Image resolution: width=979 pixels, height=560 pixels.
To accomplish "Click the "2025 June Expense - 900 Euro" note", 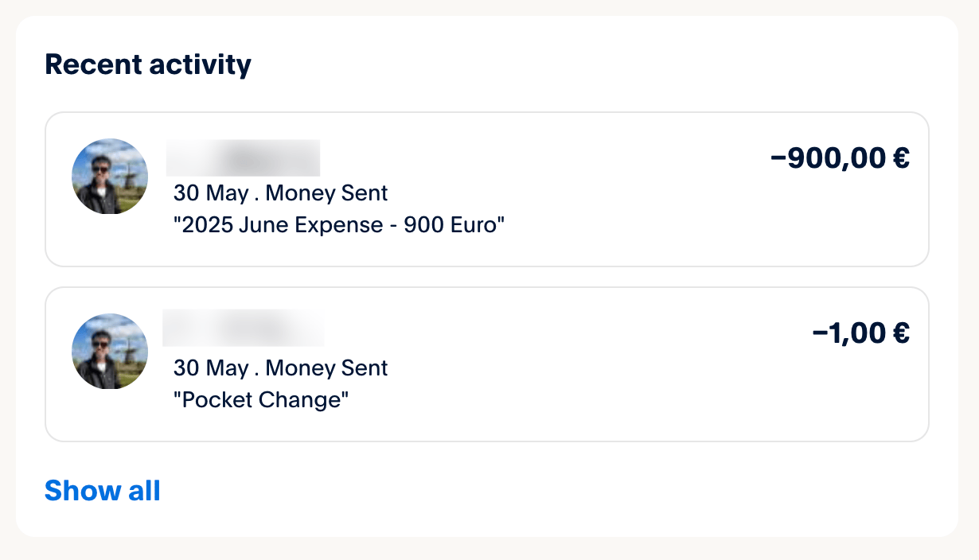I will 339,225.
